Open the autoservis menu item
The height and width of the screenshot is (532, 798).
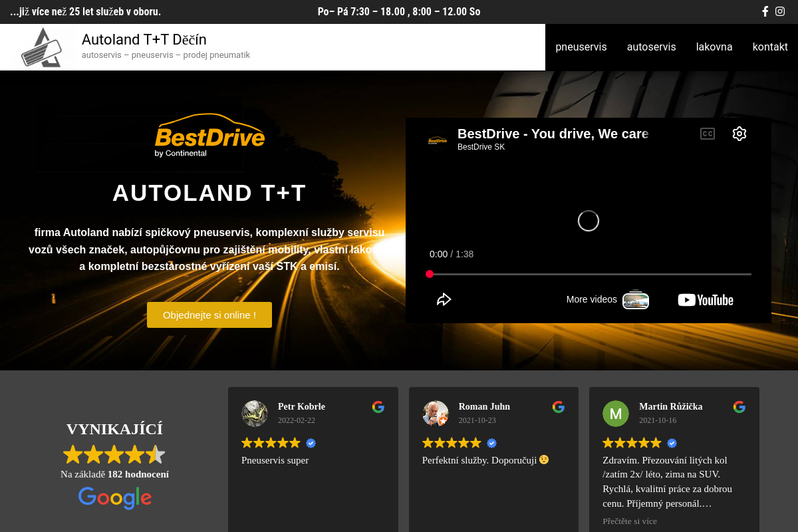click(x=651, y=47)
